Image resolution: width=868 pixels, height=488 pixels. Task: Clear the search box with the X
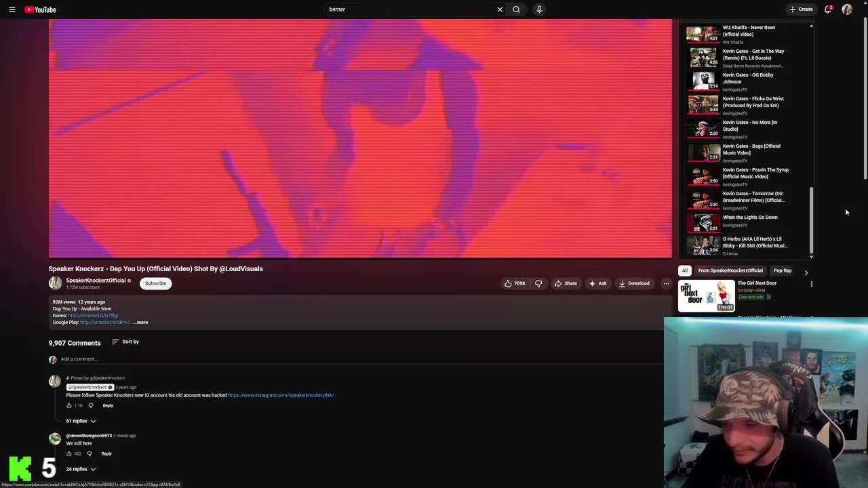(500, 9)
